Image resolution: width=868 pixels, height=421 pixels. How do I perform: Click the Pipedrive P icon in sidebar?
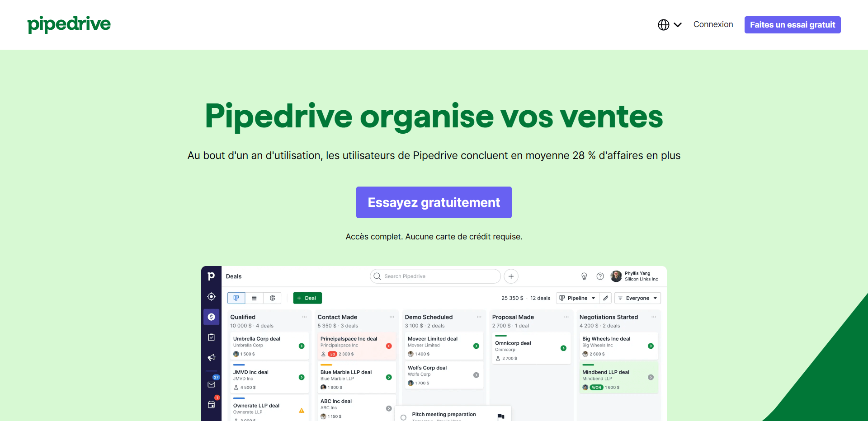click(x=211, y=276)
